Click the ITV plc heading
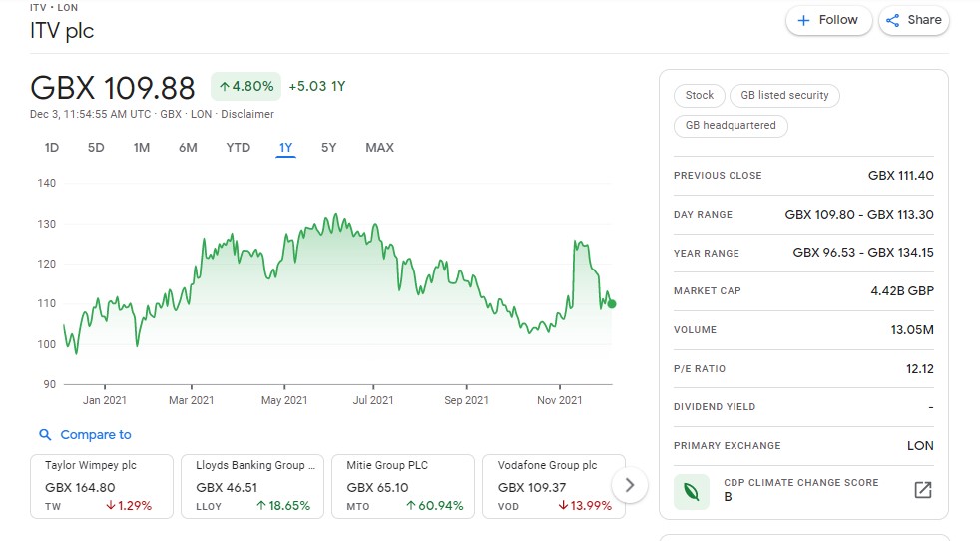 (x=62, y=31)
